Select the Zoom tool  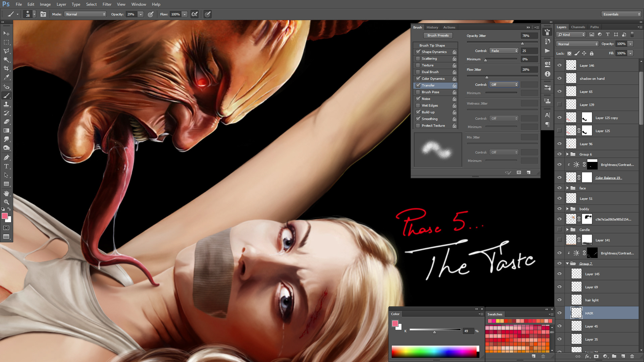(6, 202)
